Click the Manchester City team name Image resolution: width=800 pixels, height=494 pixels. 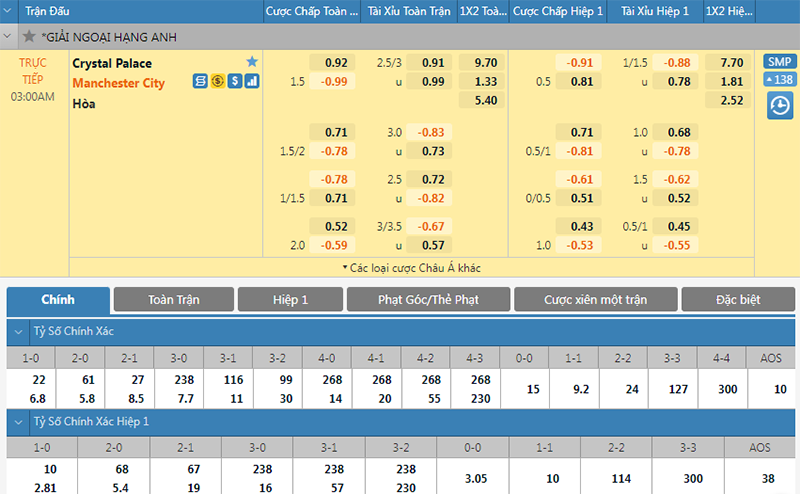pyautogui.click(x=118, y=83)
